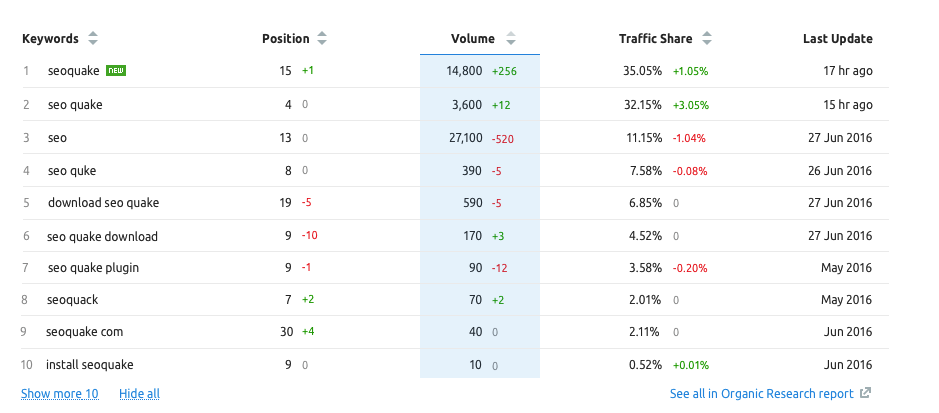Image resolution: width=939 pixels, height=413 pixels.
Task: Click the Traffic Share header label
Action: pyautogui.click(x=656, y=39)
